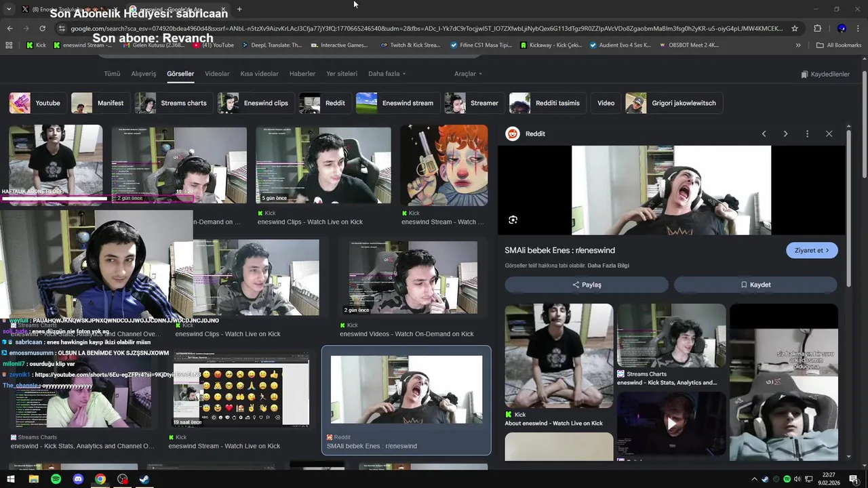Play the dark video thumbnail in related images

(x=671, y=424)
